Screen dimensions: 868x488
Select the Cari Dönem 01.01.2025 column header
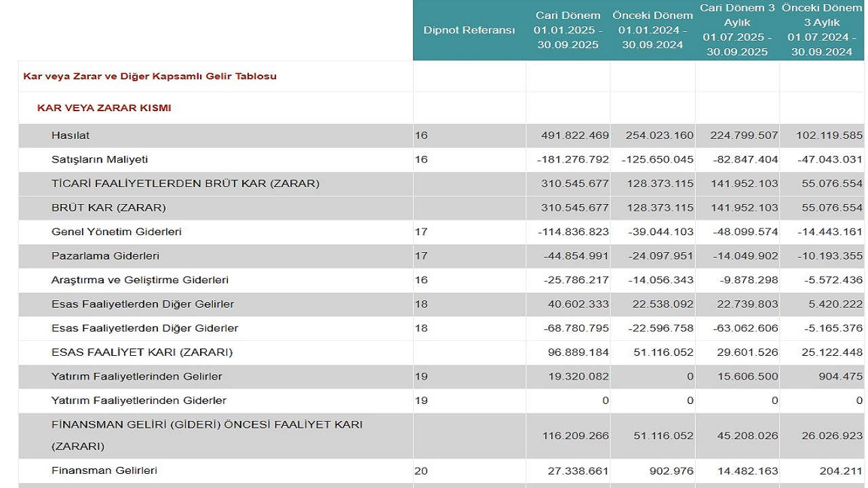click(568, 30)
